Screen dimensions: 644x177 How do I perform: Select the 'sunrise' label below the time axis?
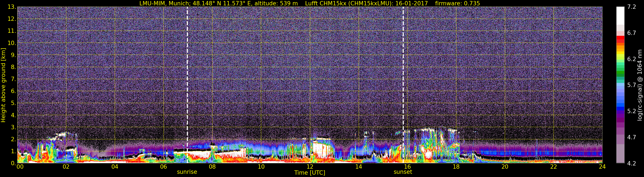[187, 172]
